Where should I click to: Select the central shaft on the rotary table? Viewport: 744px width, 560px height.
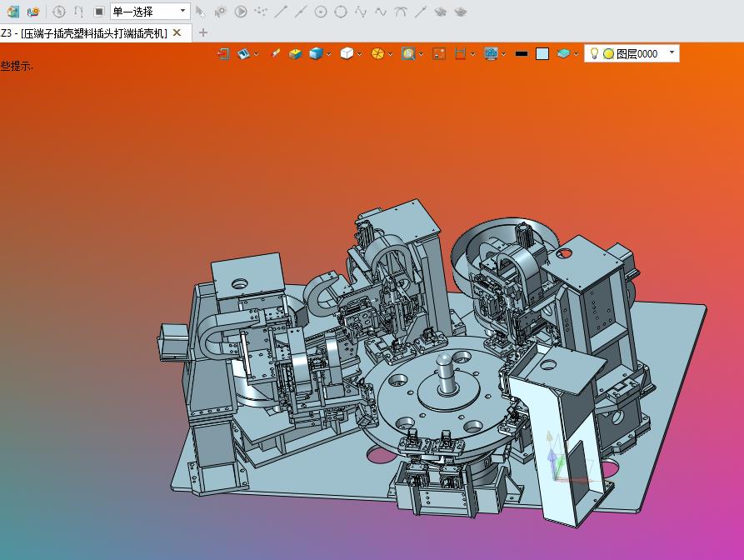[446, 372]
